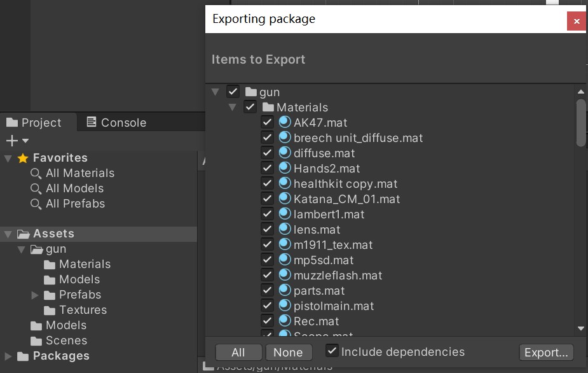Expand the Prefabs folder arrow
This screenshot has height=373, width=588.
35,295
